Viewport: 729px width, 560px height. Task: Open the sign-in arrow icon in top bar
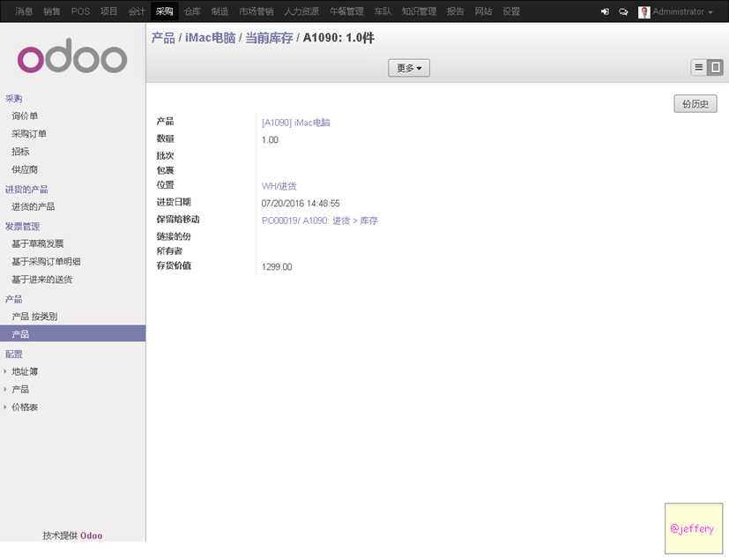click(x=605, y=11)
